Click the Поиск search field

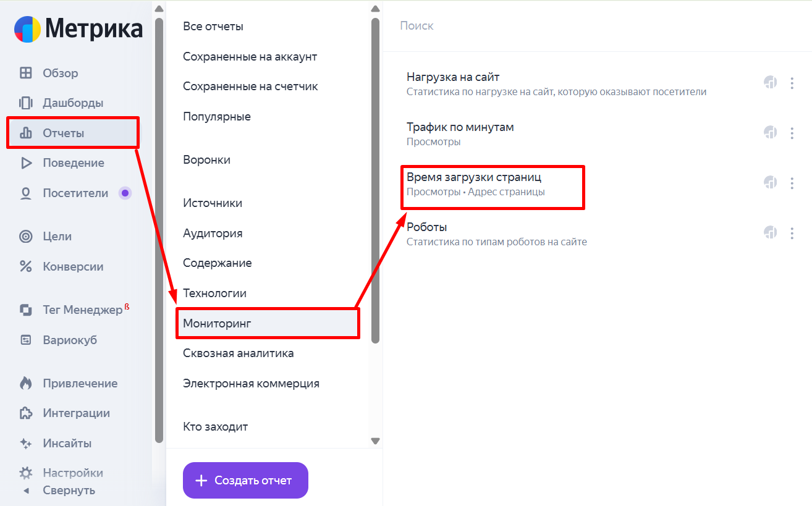click(x=556, y=26)
